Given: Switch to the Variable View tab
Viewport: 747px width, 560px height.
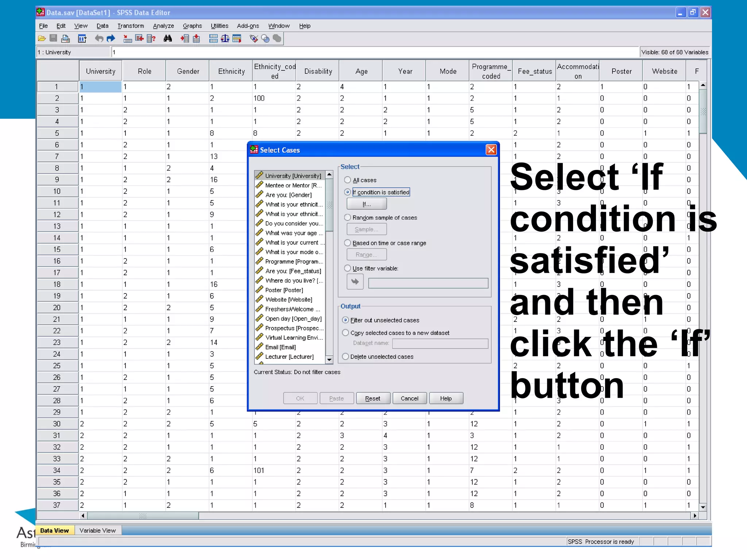Looking at the screenshot, I should pos(97,530).
